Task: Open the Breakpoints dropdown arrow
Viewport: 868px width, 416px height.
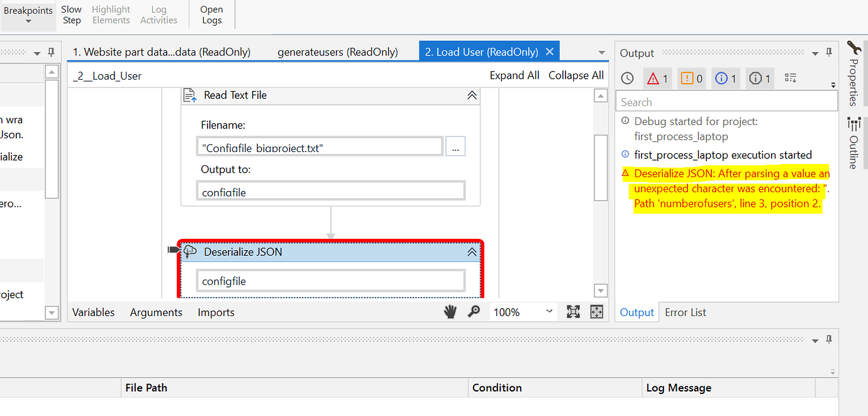Action: [28, 22]
